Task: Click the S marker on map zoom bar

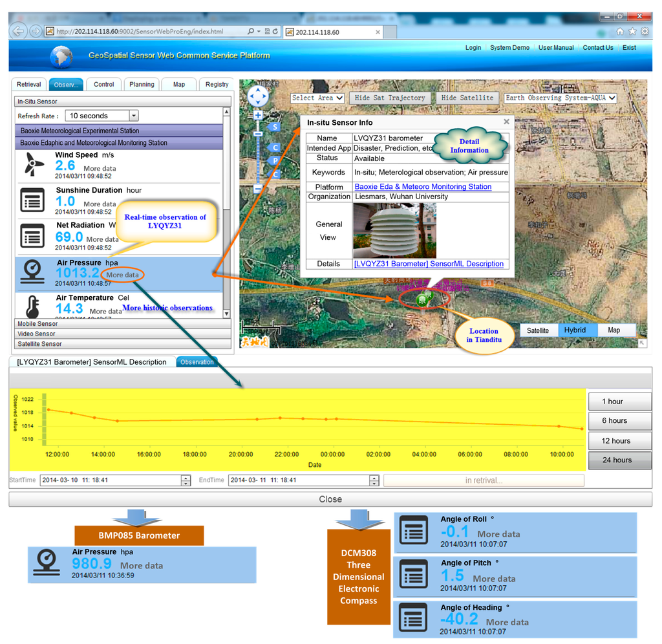Action: point(274,127)
